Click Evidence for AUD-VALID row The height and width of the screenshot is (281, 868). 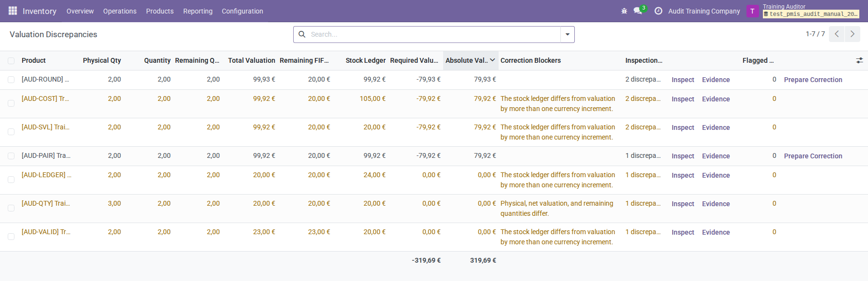click(716, 232)
